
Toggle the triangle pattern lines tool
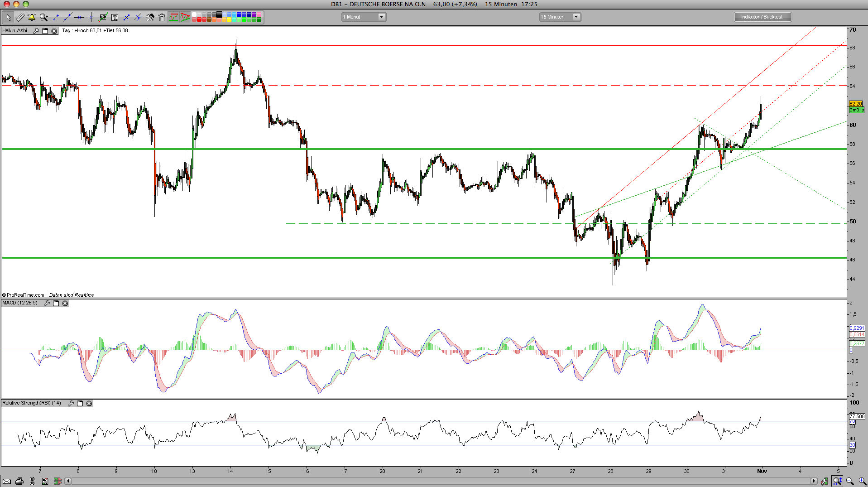click(185, 17)
